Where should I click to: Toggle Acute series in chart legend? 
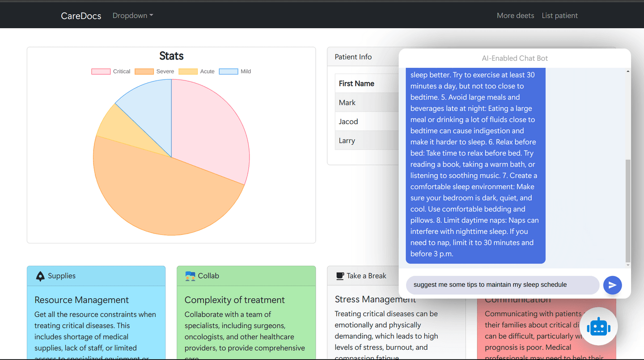197,71
